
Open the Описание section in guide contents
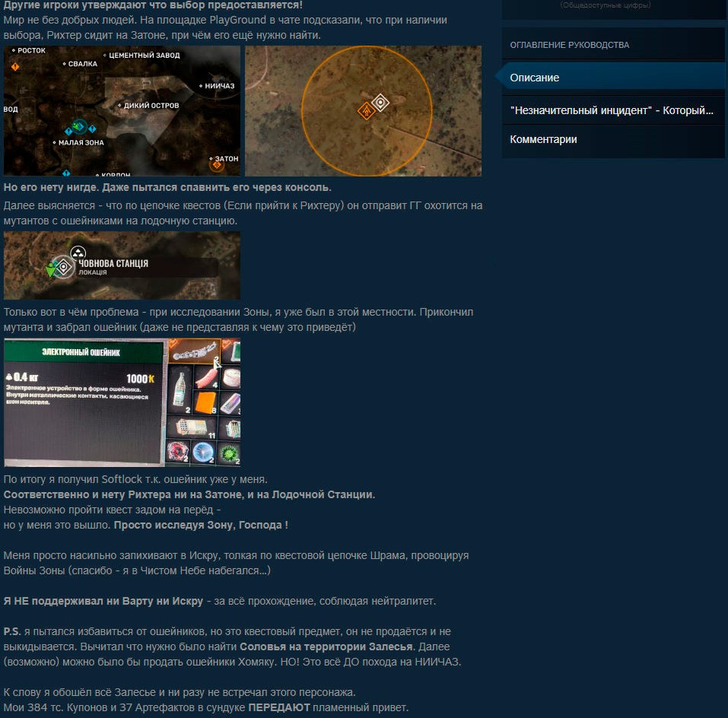point(613,78)
